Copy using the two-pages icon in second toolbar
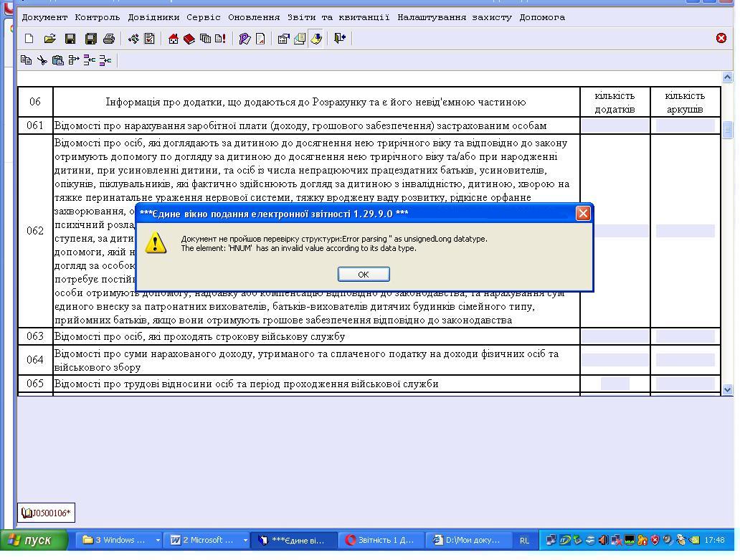 pos(26,60)
